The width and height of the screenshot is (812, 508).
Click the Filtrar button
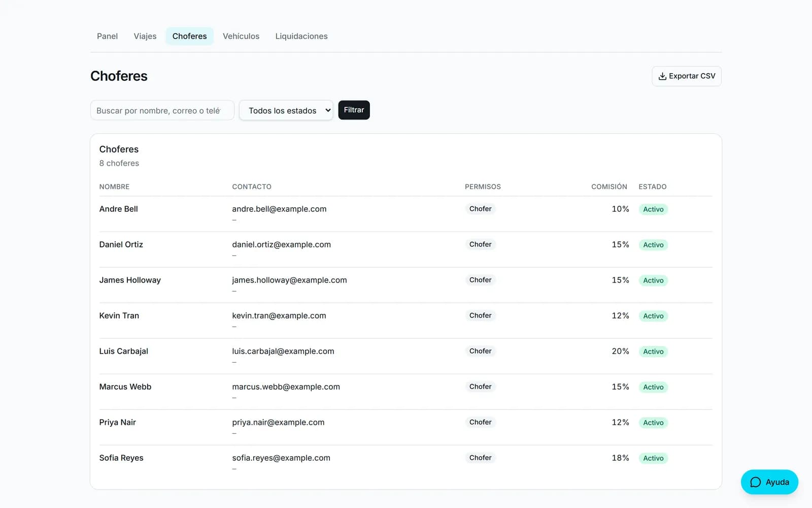coord(354,110)
